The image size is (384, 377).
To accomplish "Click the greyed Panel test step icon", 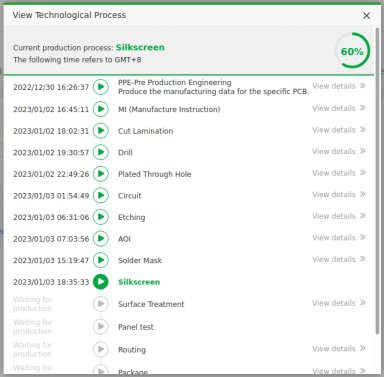I will (x=101, y=327).
